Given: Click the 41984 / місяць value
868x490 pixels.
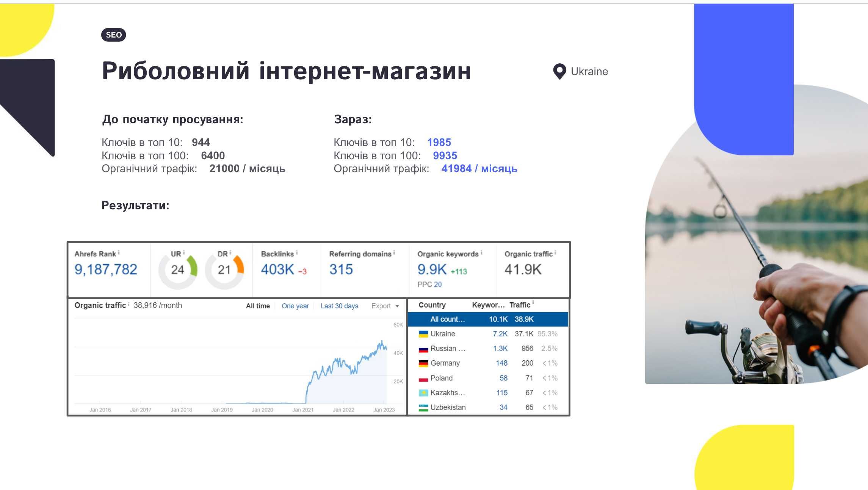Looking at the screenshot, I should pos(479,169).
